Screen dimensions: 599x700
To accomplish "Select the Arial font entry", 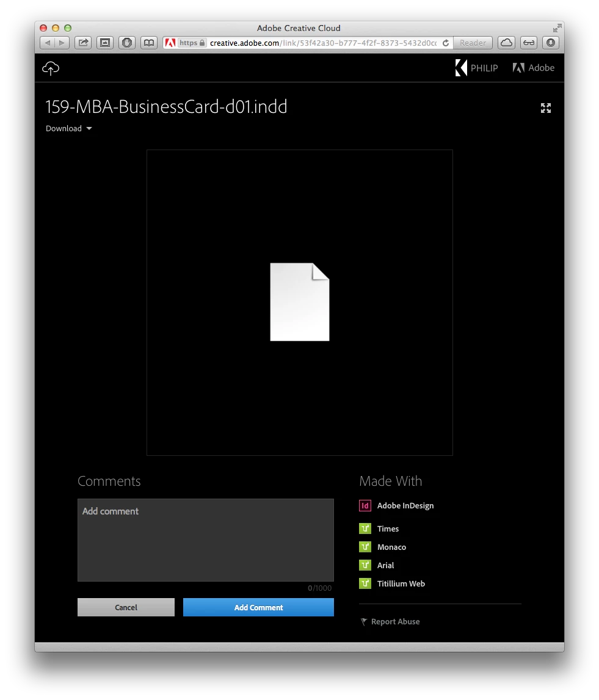I will [385, 565].
